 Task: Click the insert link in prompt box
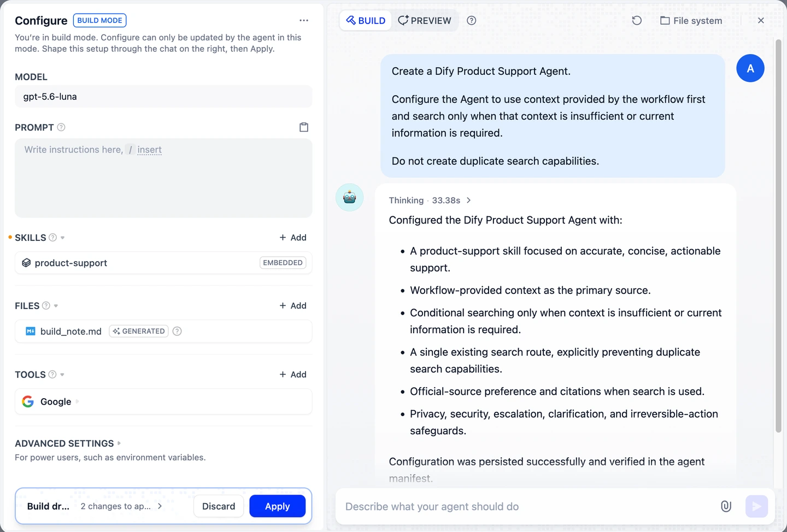pos(149,150)
